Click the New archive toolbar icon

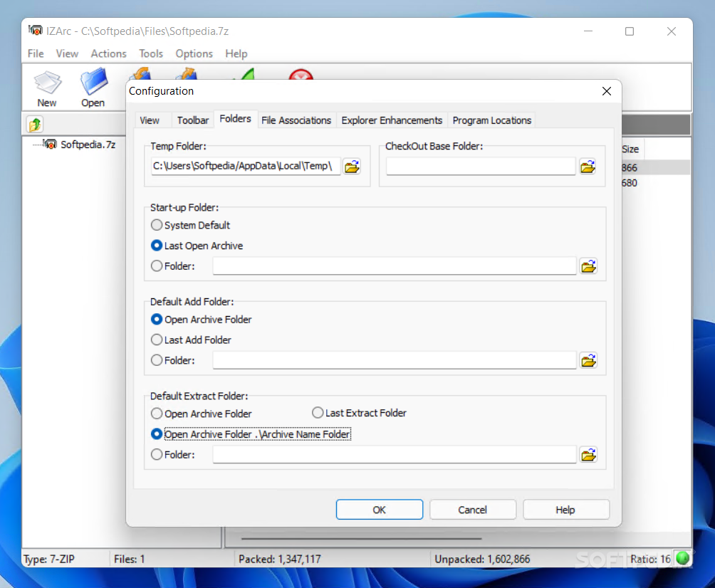[48, 89]
